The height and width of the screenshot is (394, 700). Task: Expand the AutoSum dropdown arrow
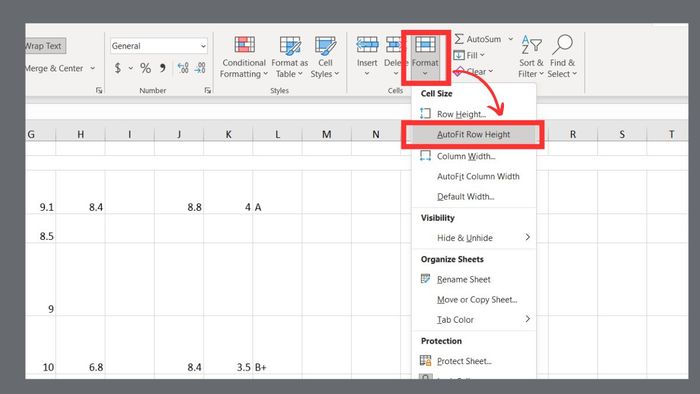[511, 39]
